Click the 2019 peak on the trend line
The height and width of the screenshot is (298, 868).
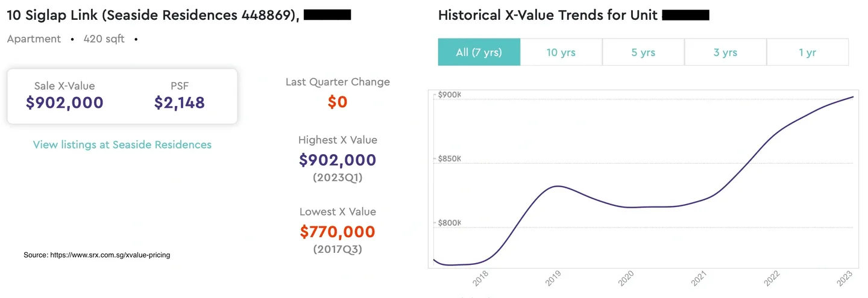click(x=558, y=186)
